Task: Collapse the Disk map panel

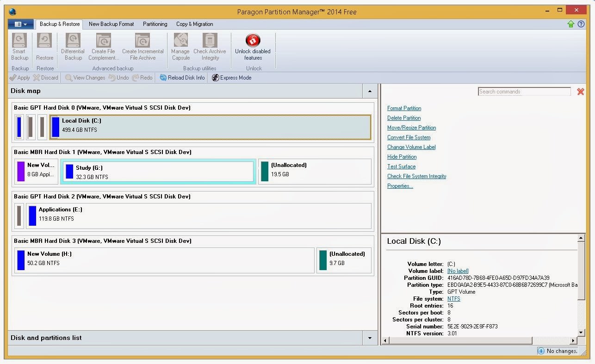Action: 369,91
